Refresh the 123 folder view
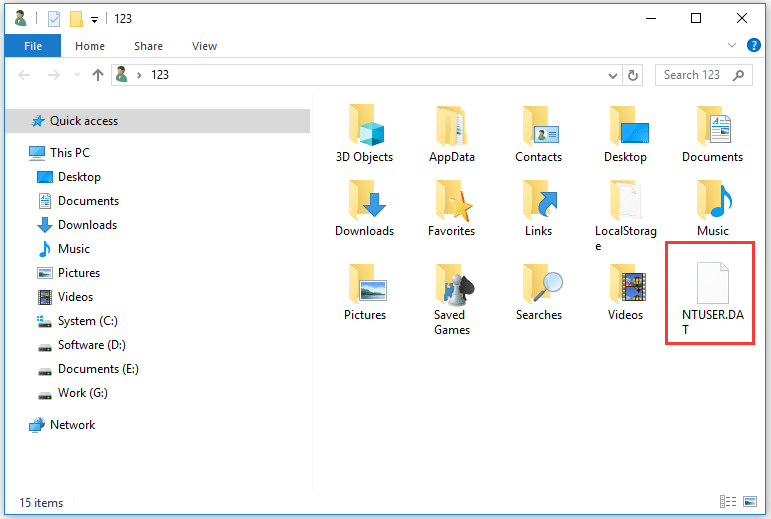771x519 pixels. click(x=633, y=75)
